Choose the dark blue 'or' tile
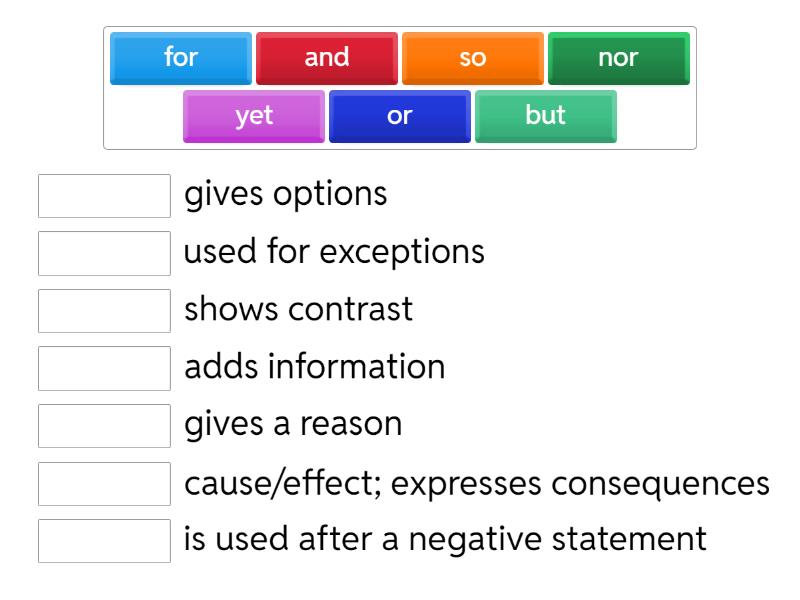Image resolution: width=800 pixels, height=600 pixels. (400, 116)
